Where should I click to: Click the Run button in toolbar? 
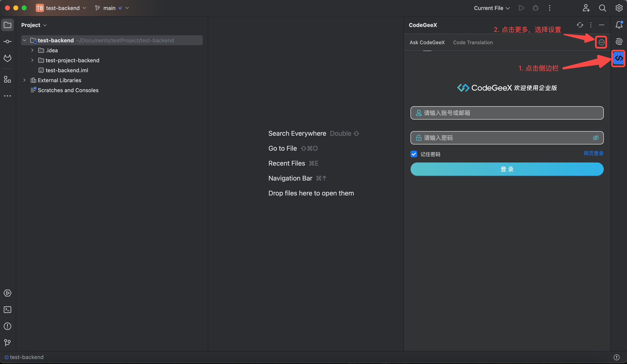(x=521, y=8)
